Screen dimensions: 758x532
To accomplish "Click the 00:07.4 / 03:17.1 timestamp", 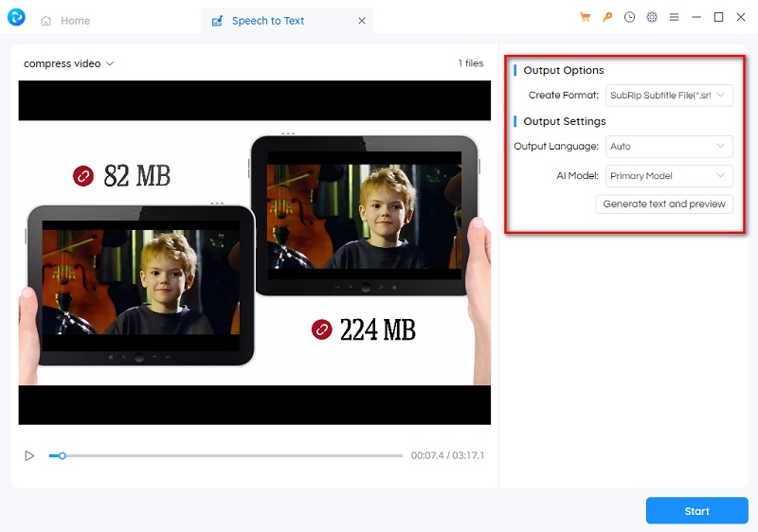I will tap(447, 455).
